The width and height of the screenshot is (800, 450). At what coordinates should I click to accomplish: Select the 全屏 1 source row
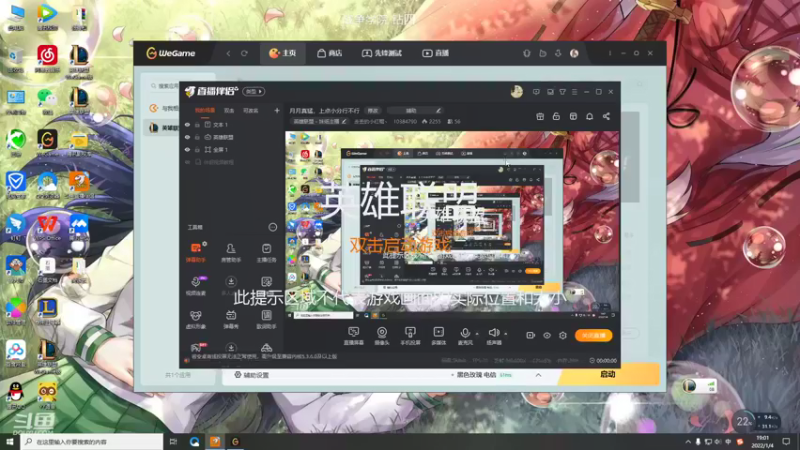click(x=232, y=149)
